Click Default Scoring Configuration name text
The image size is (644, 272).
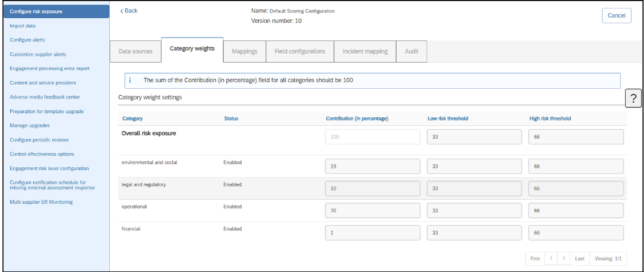tap(302, 11)
